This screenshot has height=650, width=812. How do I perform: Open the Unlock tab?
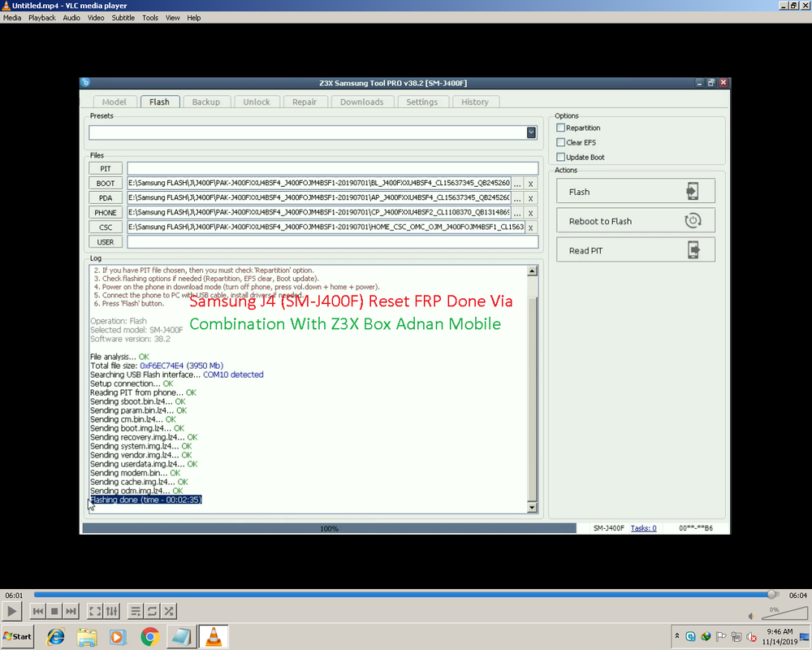click(257, 102)
